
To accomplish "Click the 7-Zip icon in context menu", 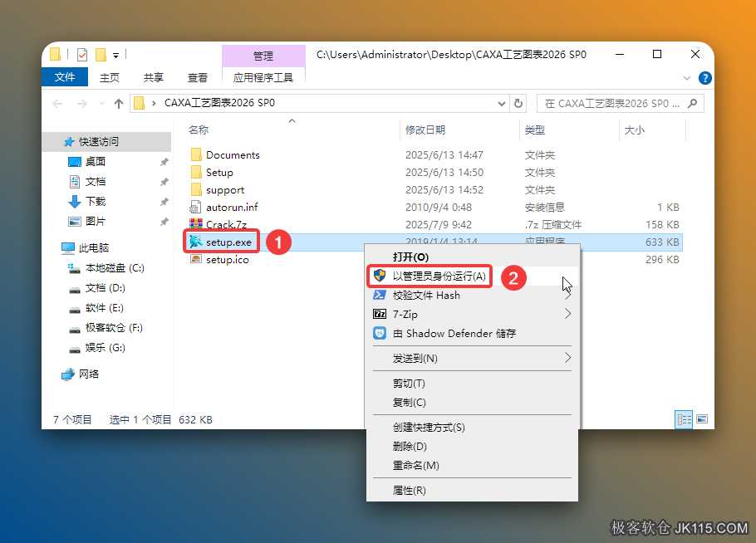I will click(x=380, y=314).
